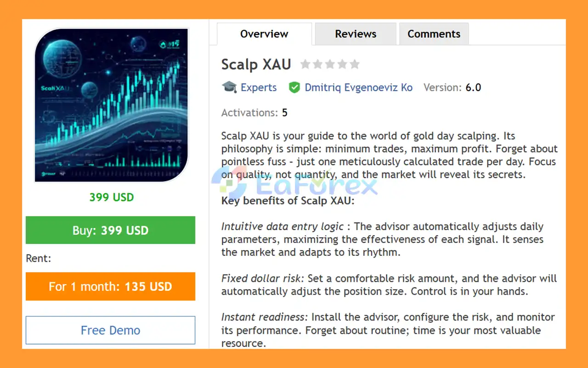Image resolution: width=588 pixels, height=368 pixels.
Task: Click the Version 6.0 label
Action: tap(452, 87)
